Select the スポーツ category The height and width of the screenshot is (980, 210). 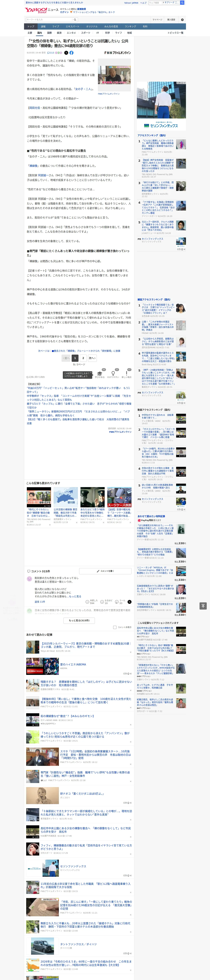(x=86, y=33)
